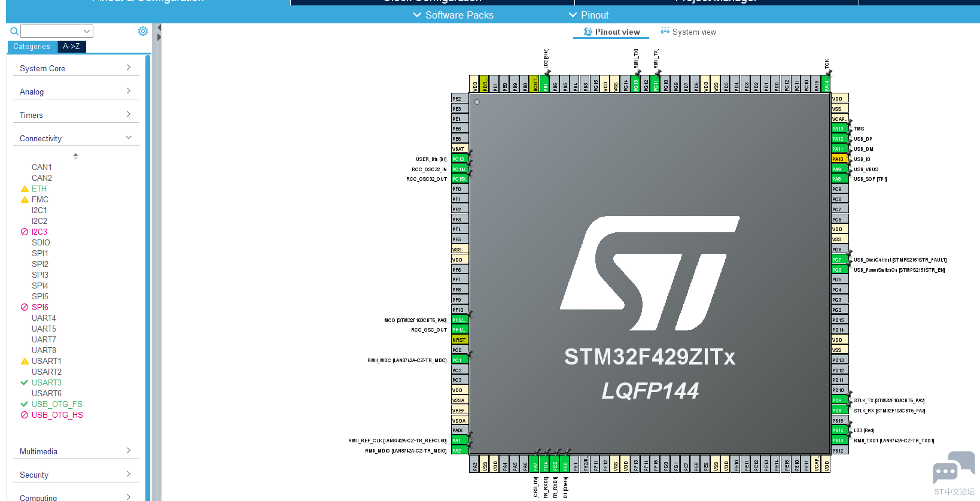Screen dimensions: 980x501
Task: Click pin PC13 USER_Btn
Action: point(459,159)
